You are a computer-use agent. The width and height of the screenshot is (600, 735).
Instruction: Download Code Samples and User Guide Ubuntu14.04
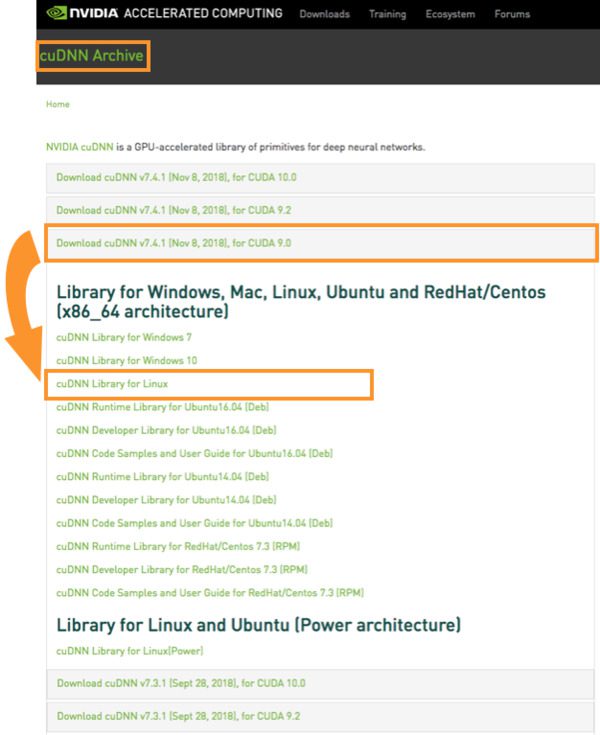[195, 523]
